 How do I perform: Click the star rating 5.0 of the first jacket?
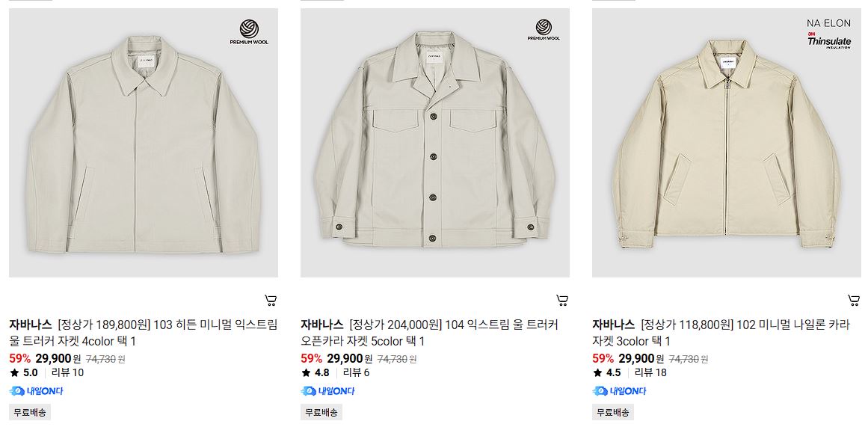click(x=24, y=372)
